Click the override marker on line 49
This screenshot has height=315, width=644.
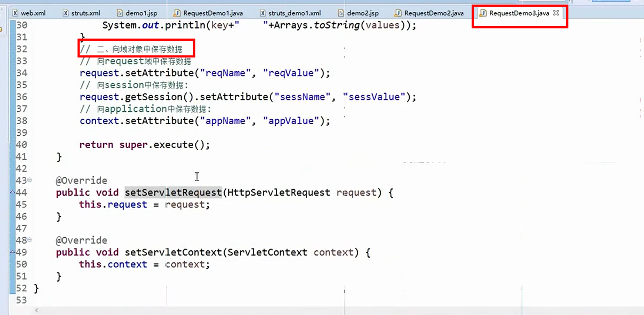click(12, 252)
